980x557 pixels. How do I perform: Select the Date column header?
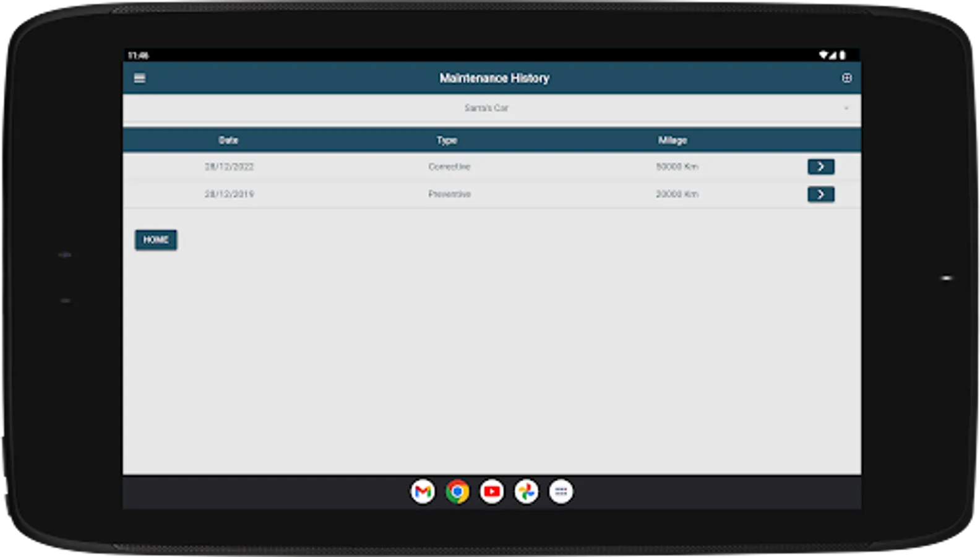coord(228,140)
